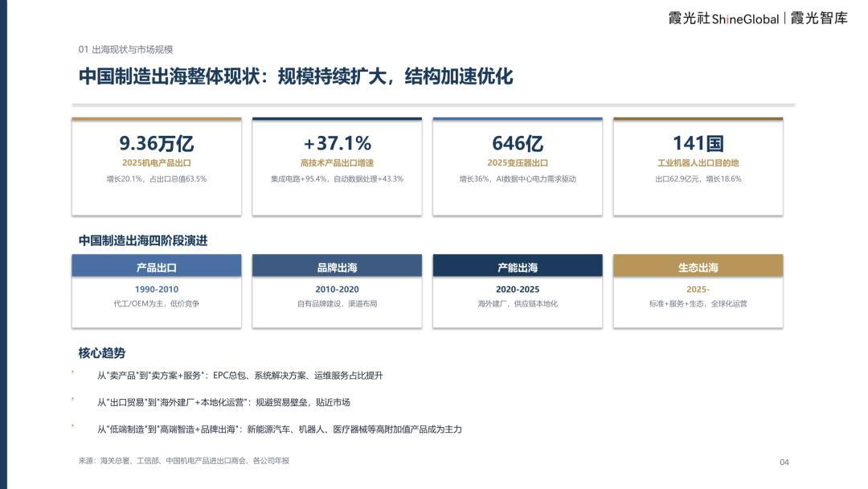The height and width of the screenshot is (489, 868).
Task: Click the 海外建厂 trend bullet line
Action: tap(223, 402)
